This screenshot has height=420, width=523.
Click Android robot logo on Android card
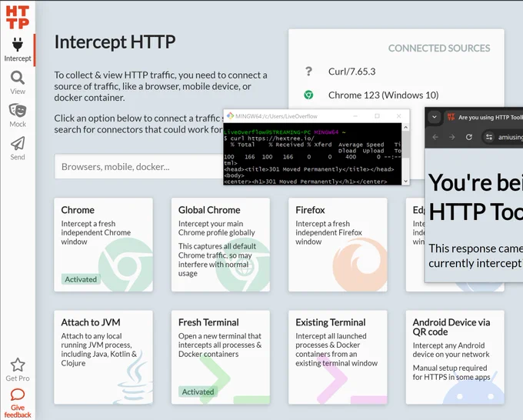click(x=474, y=387)
